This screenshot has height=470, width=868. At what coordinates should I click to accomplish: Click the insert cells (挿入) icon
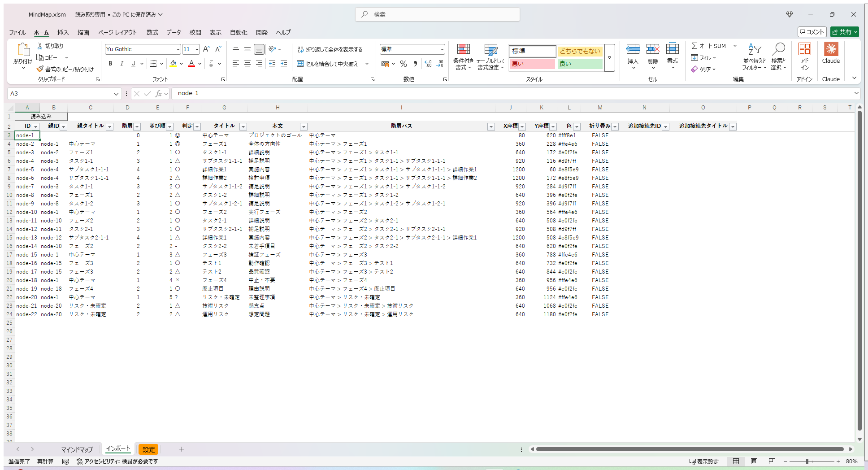tap(633, 49)
